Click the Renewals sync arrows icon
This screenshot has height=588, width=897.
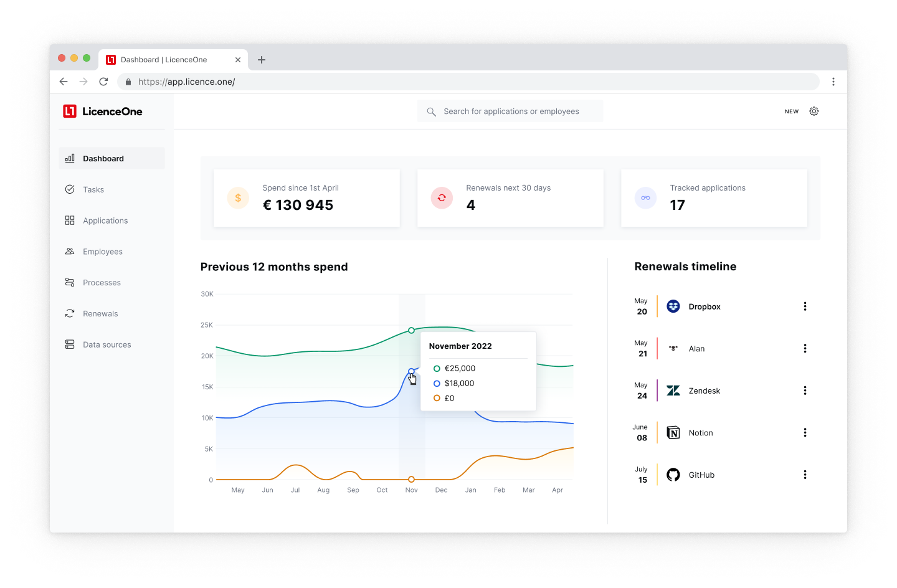click(70, 313)
